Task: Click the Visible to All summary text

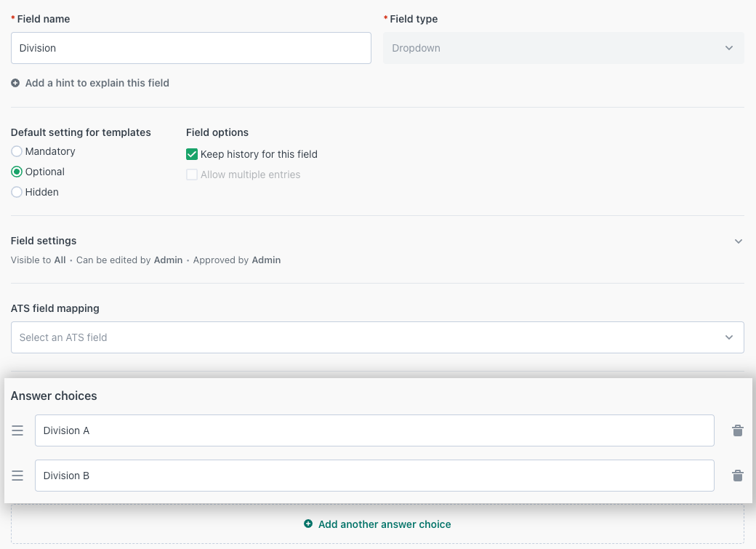Action: pyautogui.click(x=38, y=260)
